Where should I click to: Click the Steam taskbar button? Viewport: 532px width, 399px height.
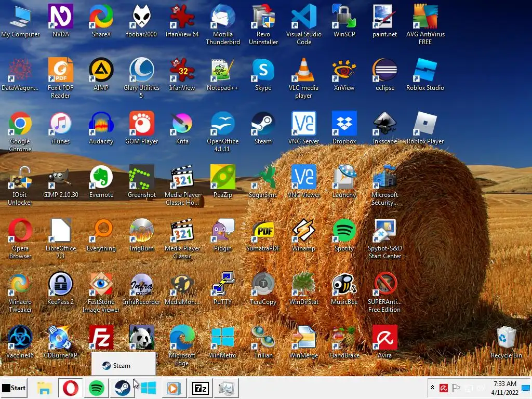coord(122,388)
